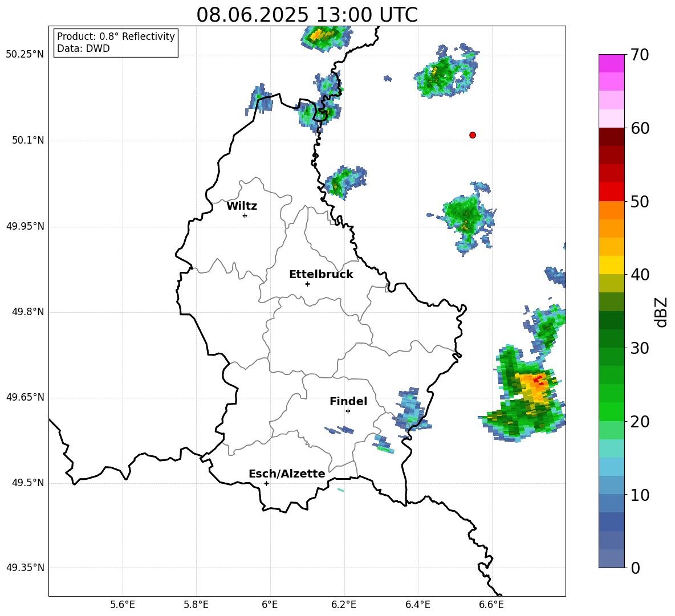This screenshot has width=675, height=616.
Task: Click the 6.2°E longitude label
Action: pyautogui.click(x=344, y=605)
